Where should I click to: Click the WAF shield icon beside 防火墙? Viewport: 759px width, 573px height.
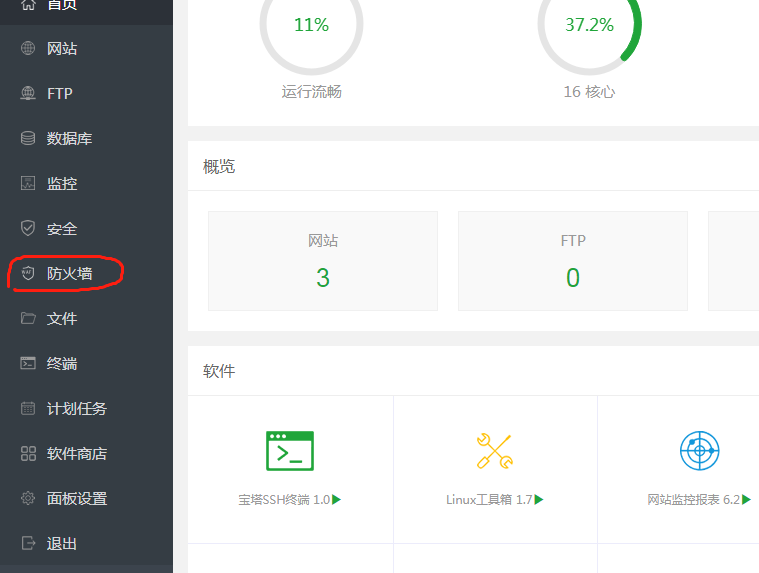tap(28, 273)
